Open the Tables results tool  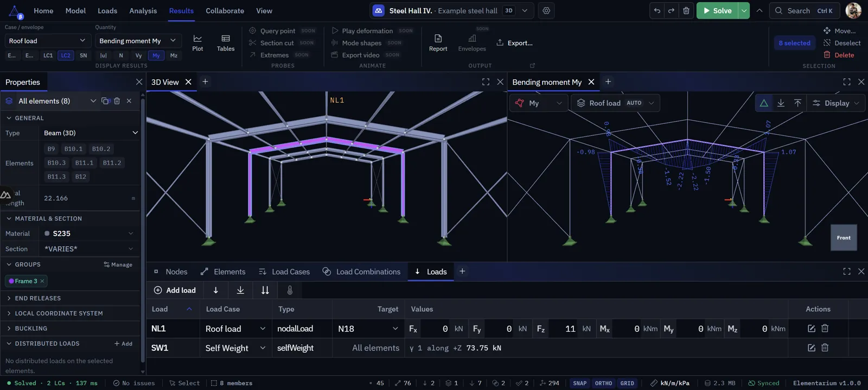pos(226,43)
